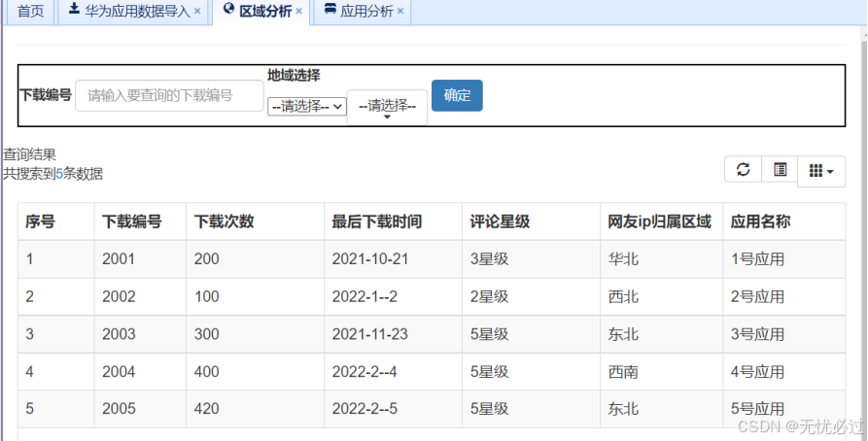This screenshot has width=868, height=441.
Task: Close the 华为应用数据导入 tab
Action: [197, 12]
